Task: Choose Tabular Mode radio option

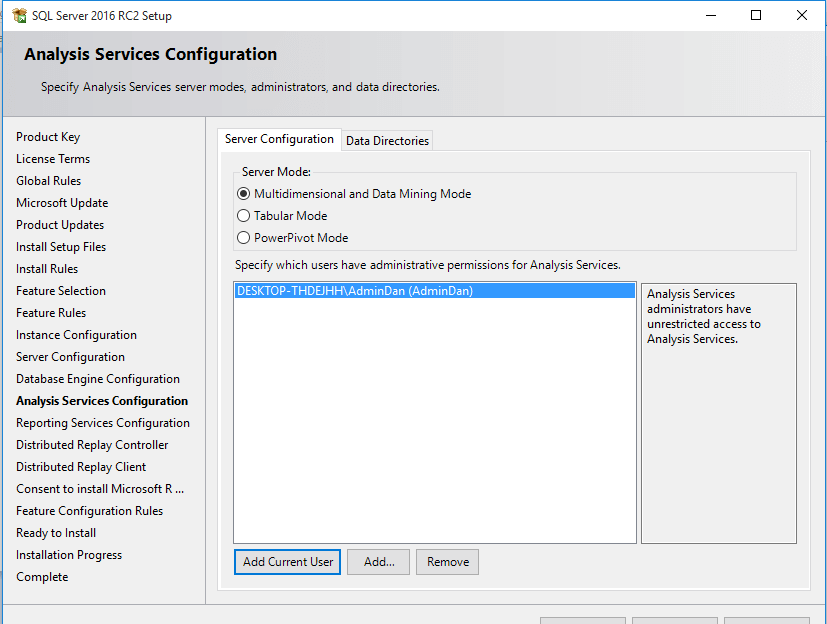Action: tap(244, 216)
